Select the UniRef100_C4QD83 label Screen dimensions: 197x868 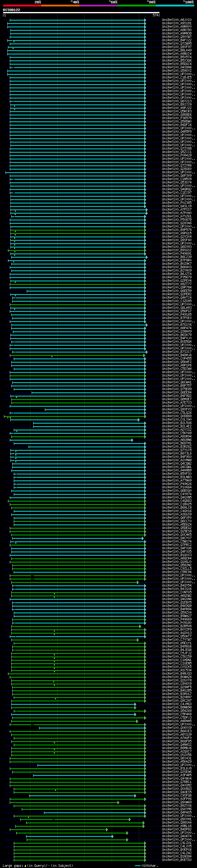tap(177, 501)
